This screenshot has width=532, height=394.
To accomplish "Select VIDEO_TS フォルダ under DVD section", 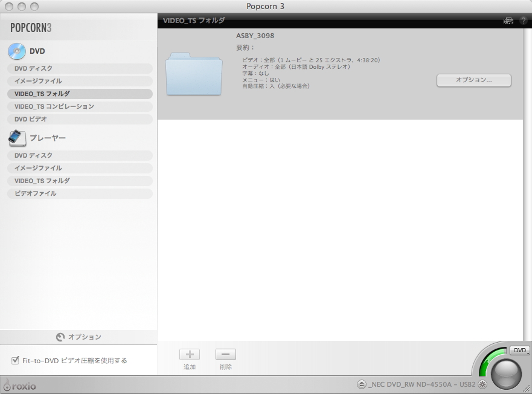I will [80, 94].
